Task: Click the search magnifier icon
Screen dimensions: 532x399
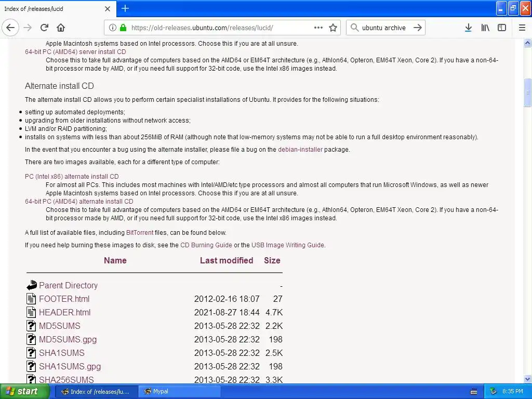Action: click(x=354, y=28)
